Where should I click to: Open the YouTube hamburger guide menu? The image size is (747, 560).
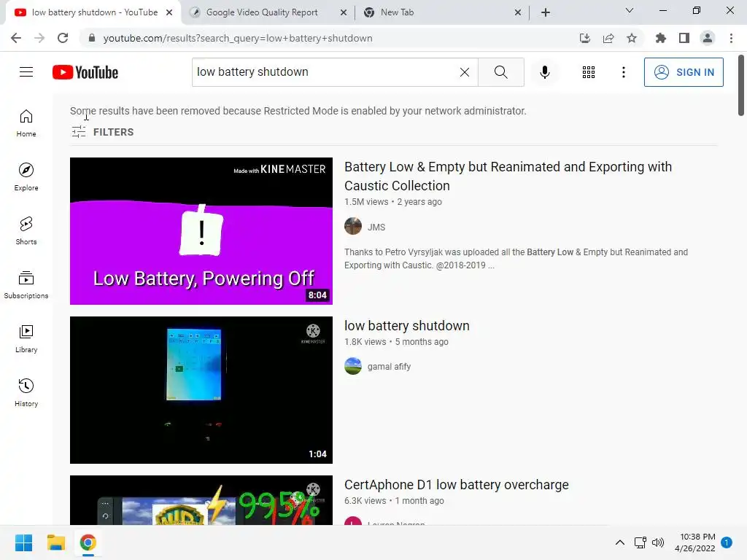pyautogui.click(x=26, y=72)
